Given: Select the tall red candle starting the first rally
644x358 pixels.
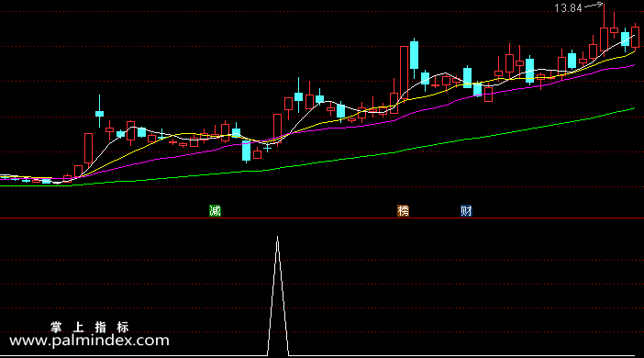Looking at the screenshot, I should 88,149.
